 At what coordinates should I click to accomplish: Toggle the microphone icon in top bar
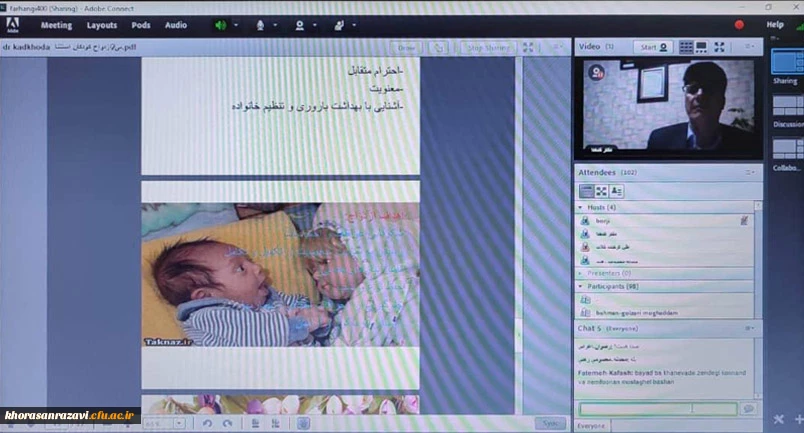tap(261, 25)
